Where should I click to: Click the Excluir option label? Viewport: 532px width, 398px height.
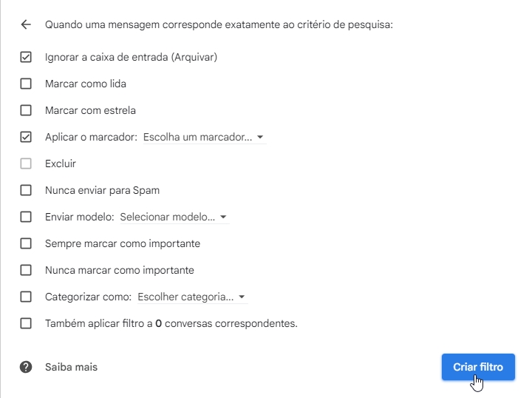click(61, 163)
